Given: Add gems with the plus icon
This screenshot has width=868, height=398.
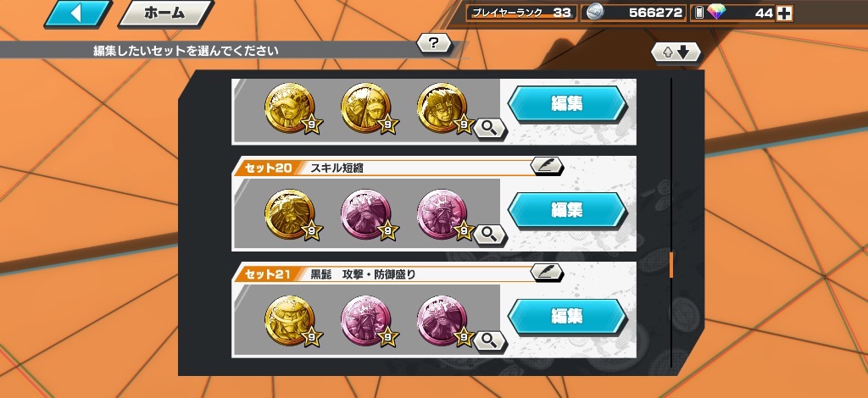Looking at the screenshot, I should pyautogui.click(x=784, y=14).
